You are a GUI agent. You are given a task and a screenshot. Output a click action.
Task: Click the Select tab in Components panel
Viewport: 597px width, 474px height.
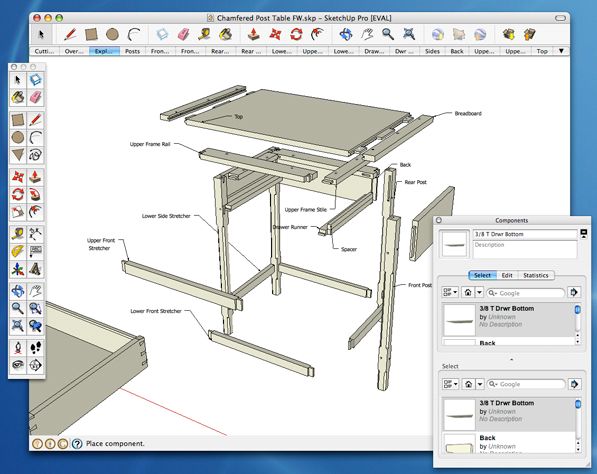482,275
